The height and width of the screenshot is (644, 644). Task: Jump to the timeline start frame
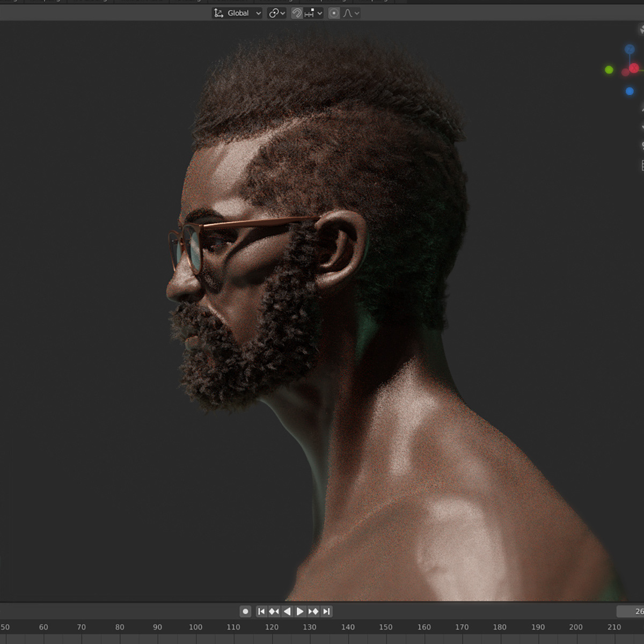pos(261,611)
